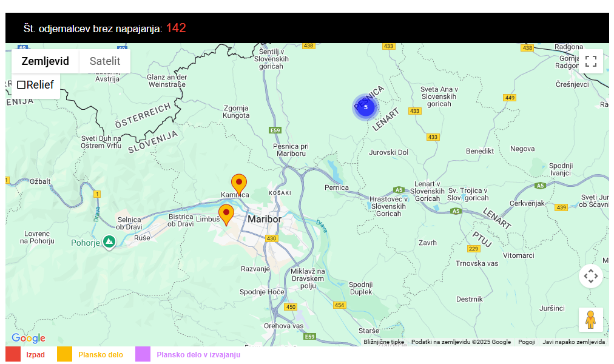
Task: Click the Google logo on the map
Action: point(29,338)
